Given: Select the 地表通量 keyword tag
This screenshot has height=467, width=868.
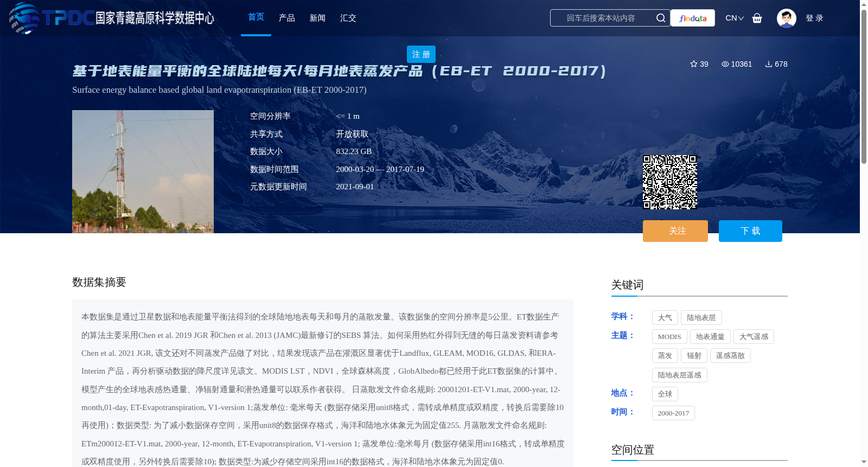Looking at the screenshot, I should click(710, 337).
